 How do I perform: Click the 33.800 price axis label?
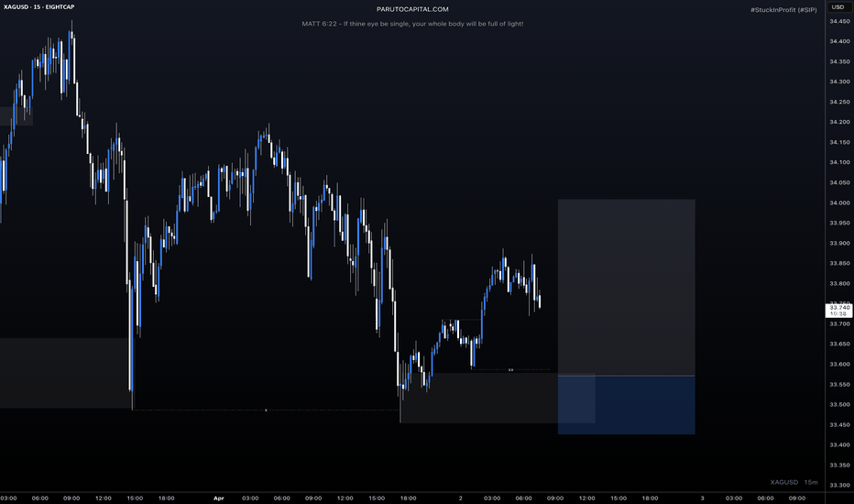(839, 283)
